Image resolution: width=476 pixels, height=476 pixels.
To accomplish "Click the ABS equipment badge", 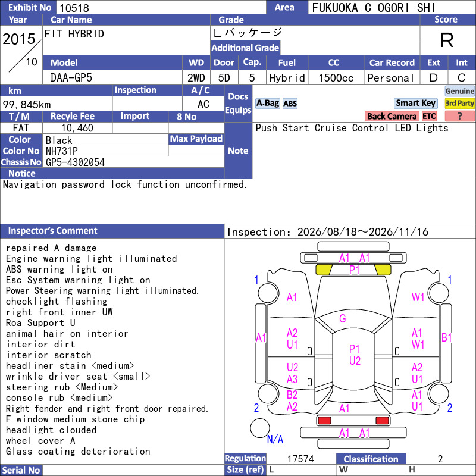I will pyautogui.click(x=290, y=104).
